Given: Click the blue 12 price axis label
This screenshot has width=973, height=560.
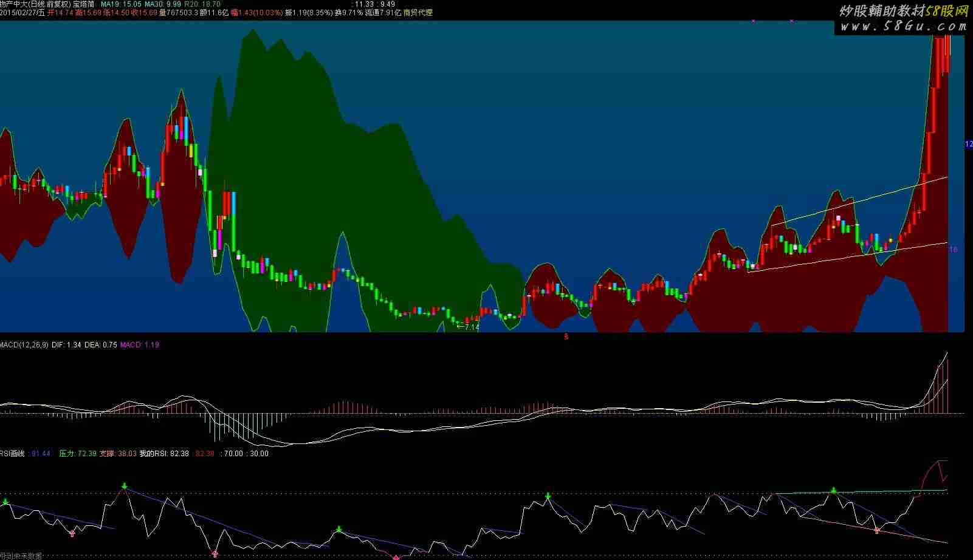Looking at the screenshot, I should click(969, 144).
